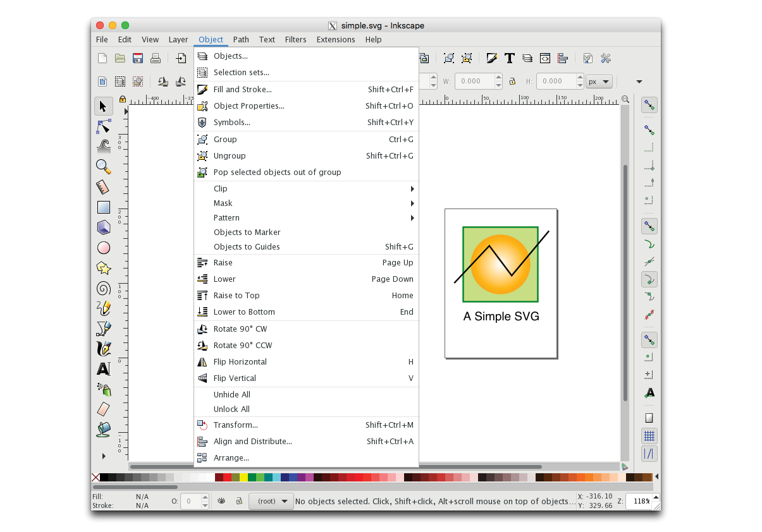Toggle the width/height ratio lock

(x=512, y=82)
